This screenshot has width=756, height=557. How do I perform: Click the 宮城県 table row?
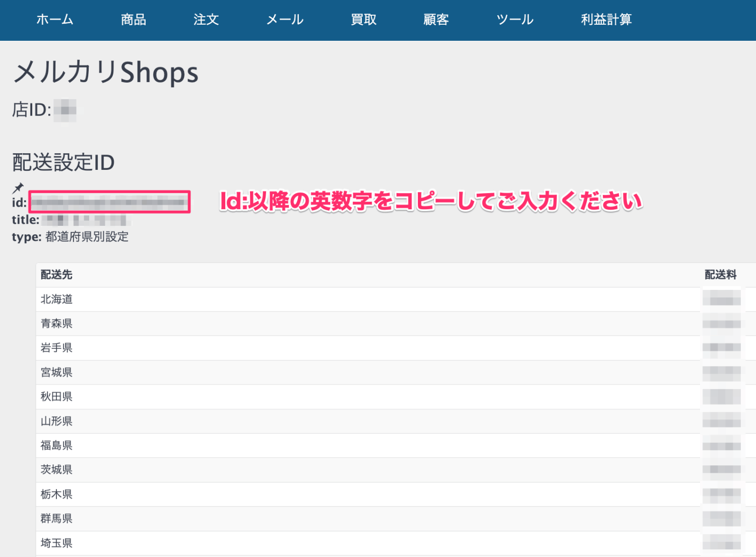click(x=56, y=373)
